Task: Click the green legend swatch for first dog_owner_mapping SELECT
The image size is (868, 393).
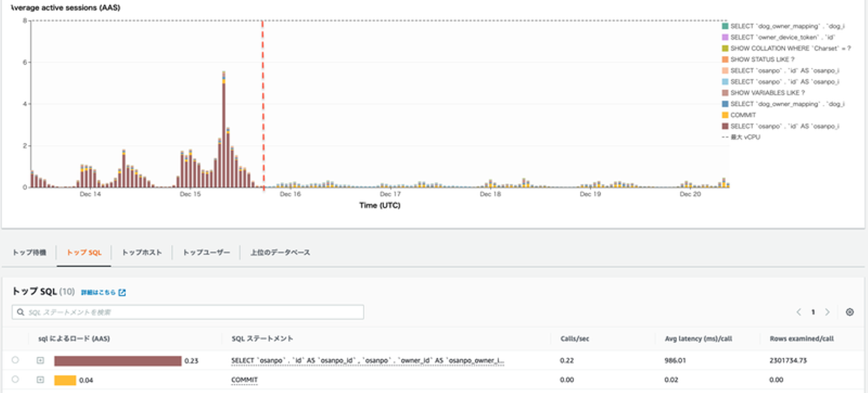Action: (725, 27)
